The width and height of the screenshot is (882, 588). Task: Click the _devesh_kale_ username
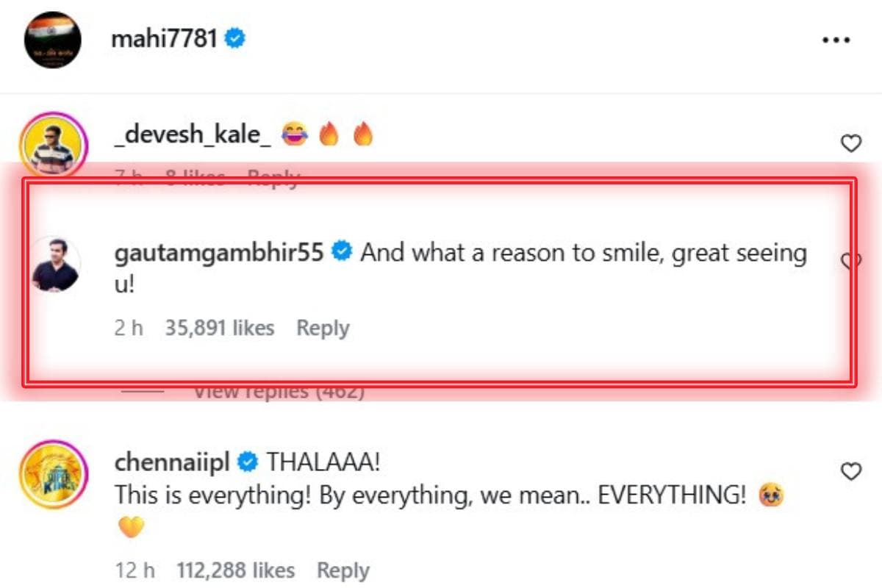click(193, 134)
